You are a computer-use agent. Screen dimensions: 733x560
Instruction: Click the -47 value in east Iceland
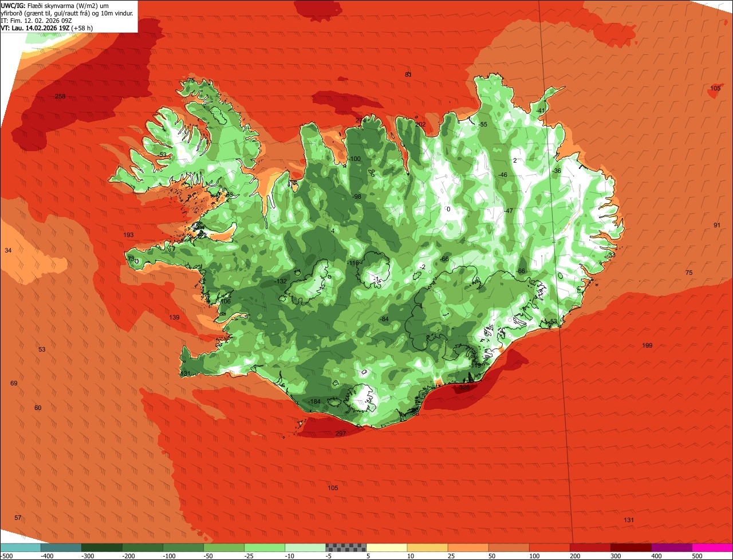coord(509,211)
